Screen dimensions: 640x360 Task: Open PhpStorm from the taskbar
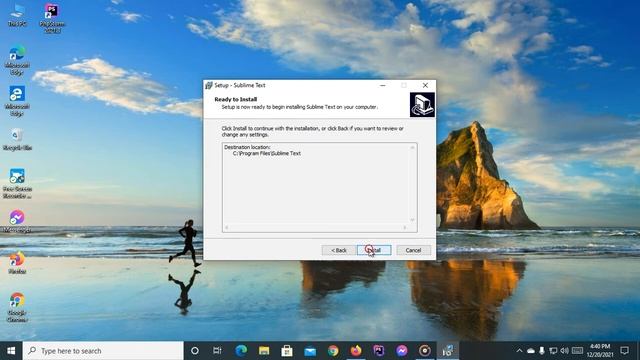click(x=379, y=351)
